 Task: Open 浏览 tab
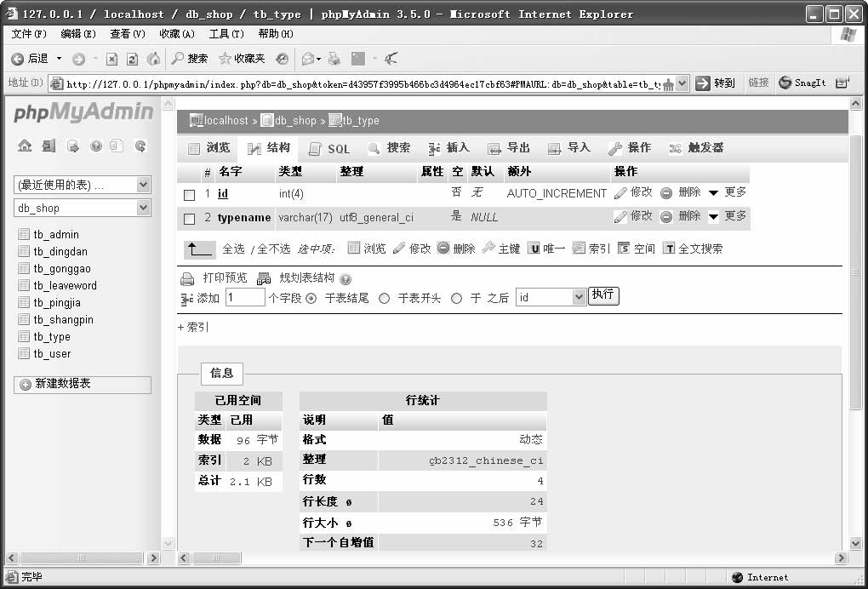click(209, 148)
